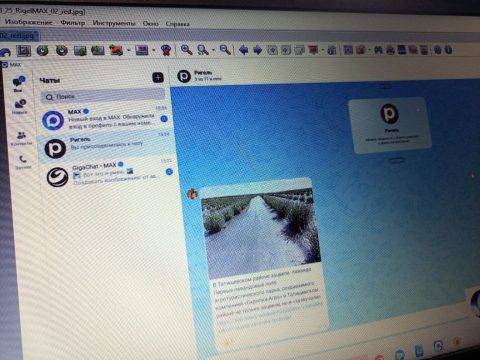Click the GigaChat round avatar
Screen dimensions: 480x360
coord(57,177)
